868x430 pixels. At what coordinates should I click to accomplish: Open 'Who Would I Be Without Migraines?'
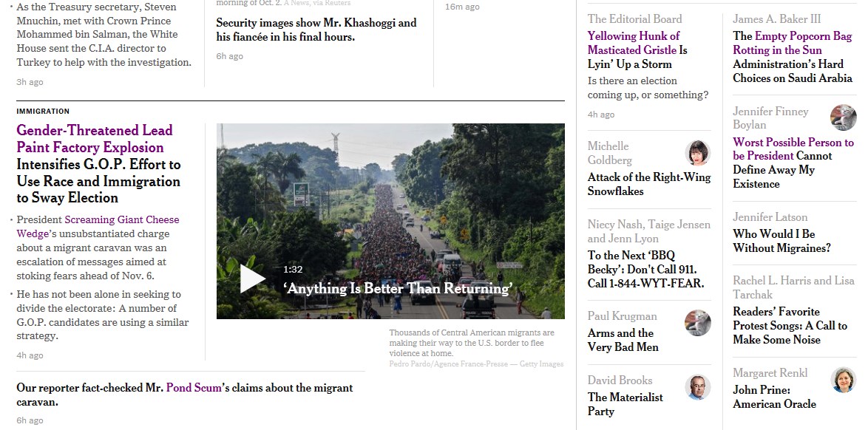tap(781, 242)
